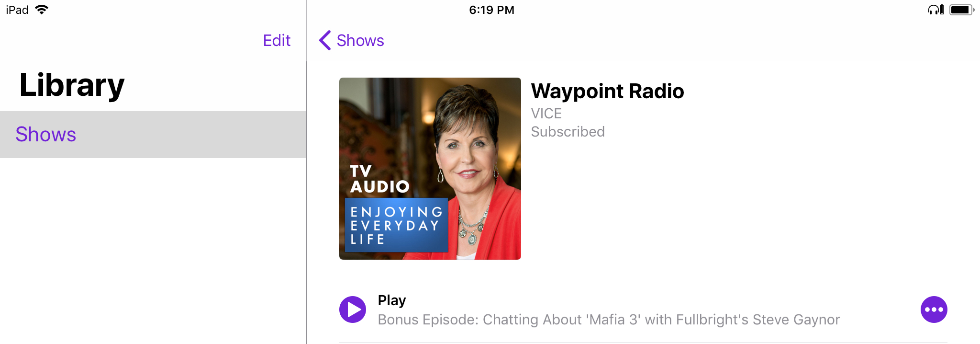The image size is (980, 344).
Task: Go back using the Shows link
Action: click(x=360, y=40)
